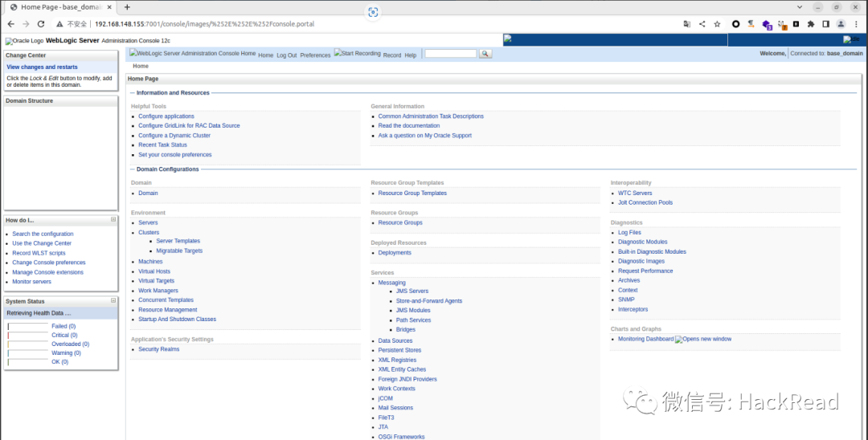Open Persistent Stores link
The image size is (868, 440).
tap(399, 350)
